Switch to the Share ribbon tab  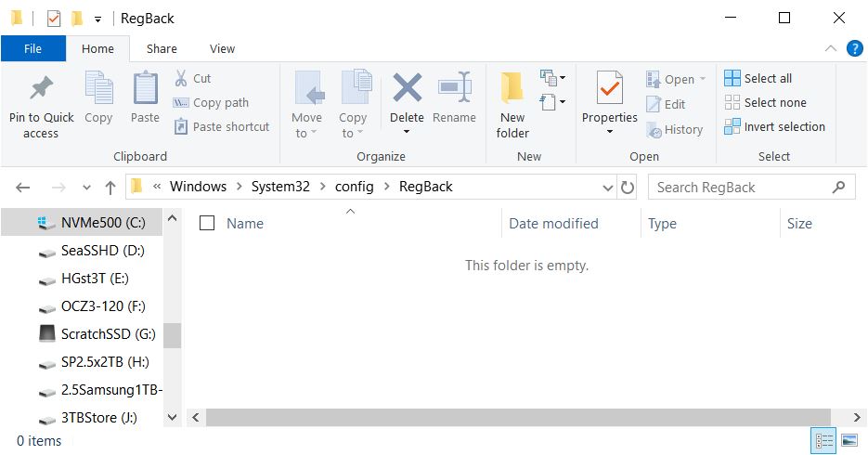[x=162, y=48]
